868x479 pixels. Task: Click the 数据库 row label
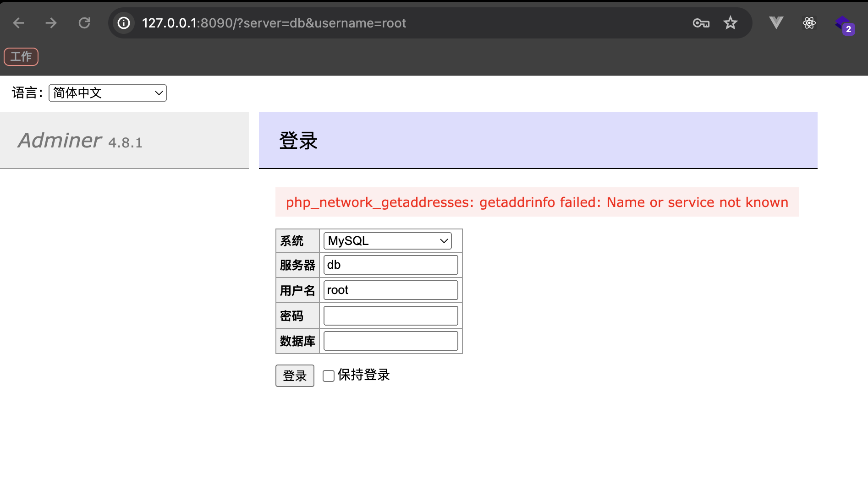pos(297,341)
